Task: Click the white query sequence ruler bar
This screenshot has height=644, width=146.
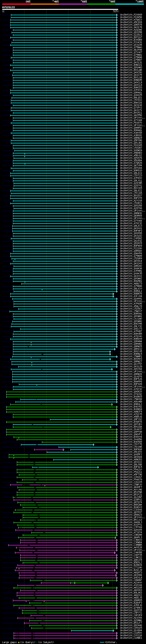Action: coord(60,10)
